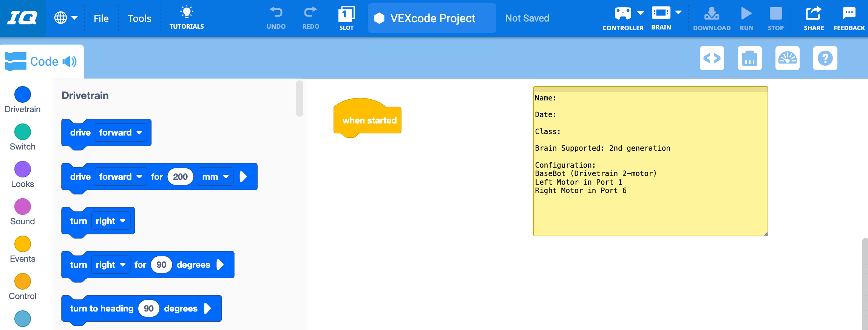Open the code viewer angle-brackets icon
The image size is (868, 330).
pyautogui.click(x=712, y=59)
